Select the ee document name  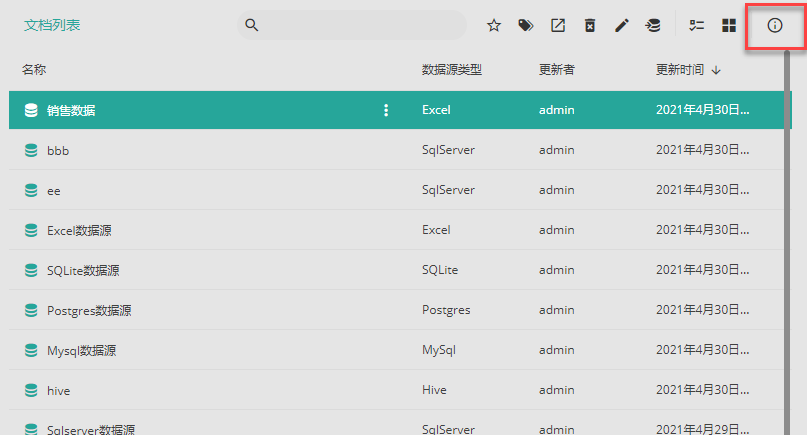pos(54,191)
